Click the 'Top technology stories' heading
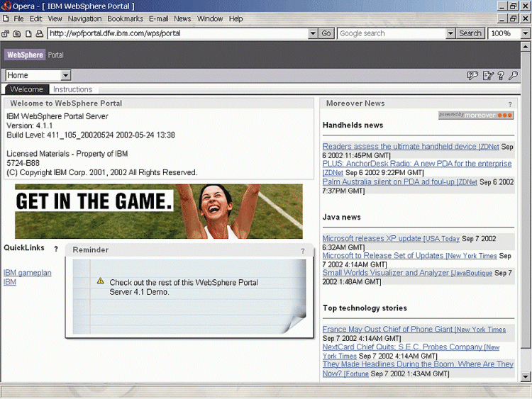This screenshot has width=532, height=399. pyautogui.click(x=365, y=308)
